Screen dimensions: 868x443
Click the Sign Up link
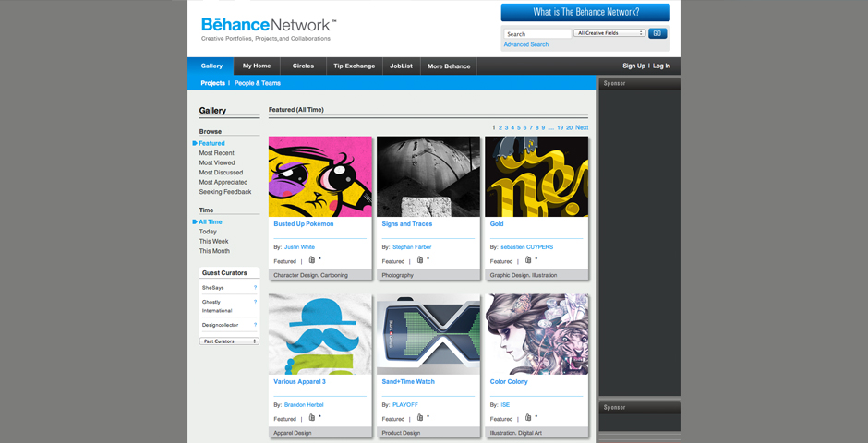(633, 66)
